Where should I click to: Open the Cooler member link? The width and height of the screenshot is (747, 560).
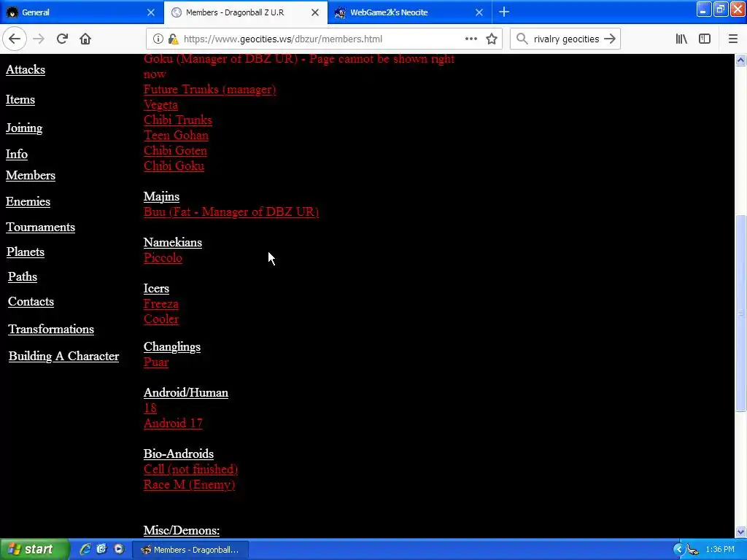[x=161, y=319]
